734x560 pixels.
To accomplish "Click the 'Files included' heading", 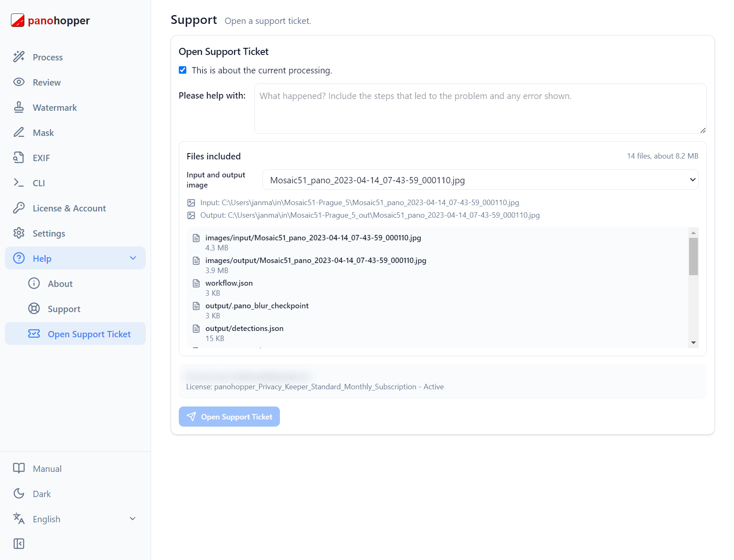I will [x=214, y=156].
